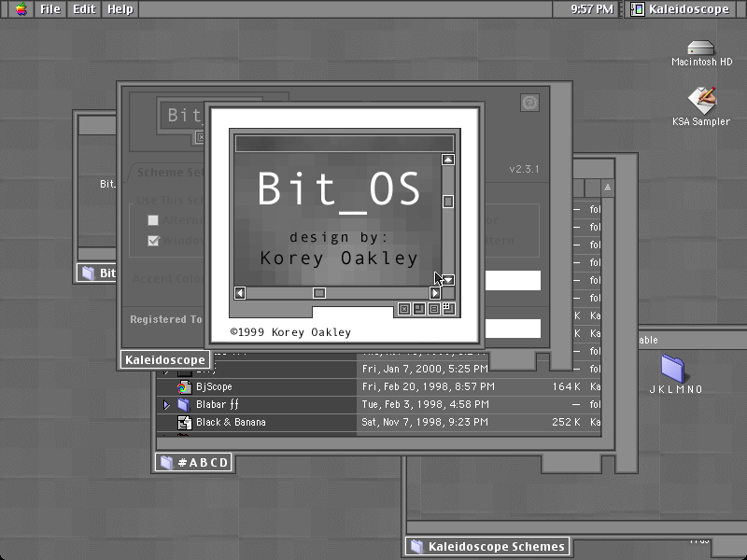Click the date Tue, Feb 3, 1998, 4:58 PM
The width and height of the screenshot is (747, 560).
pos(426,404)
